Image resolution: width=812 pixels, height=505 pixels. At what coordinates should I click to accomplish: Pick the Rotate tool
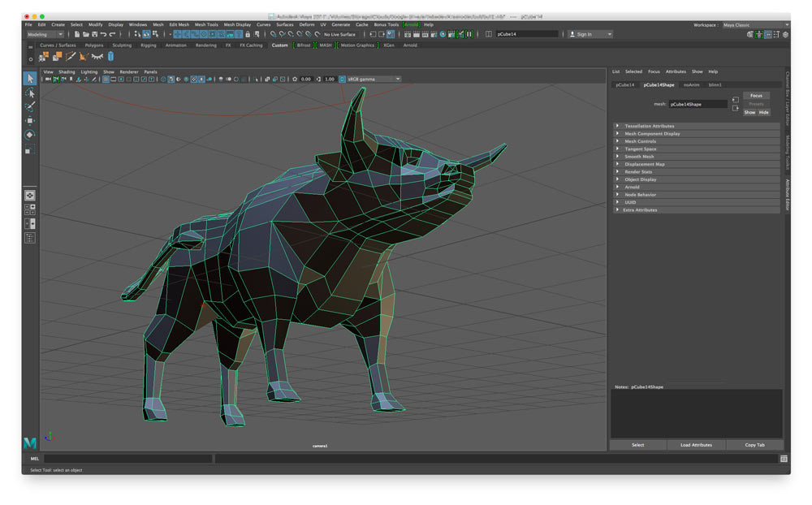30,135
